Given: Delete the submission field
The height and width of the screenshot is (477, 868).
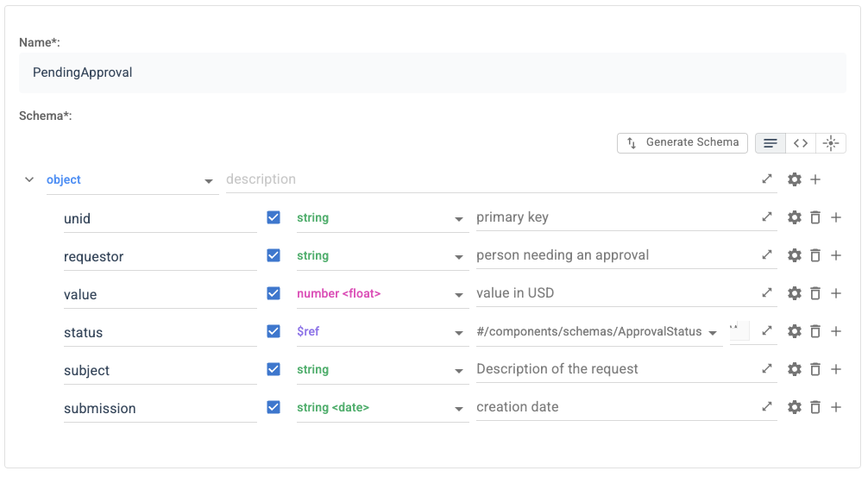Looking at the screenshot, I should [815, 407].
